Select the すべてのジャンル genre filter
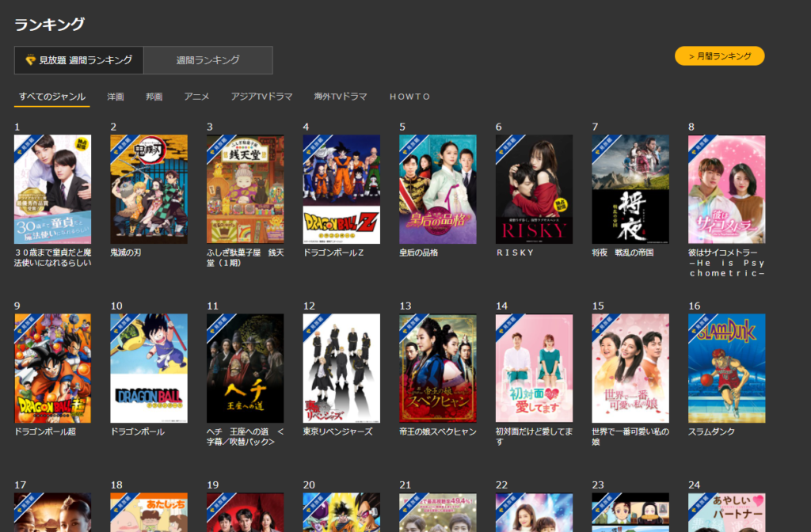The height and width of the screenshot is (532, 811). [52, 97]
